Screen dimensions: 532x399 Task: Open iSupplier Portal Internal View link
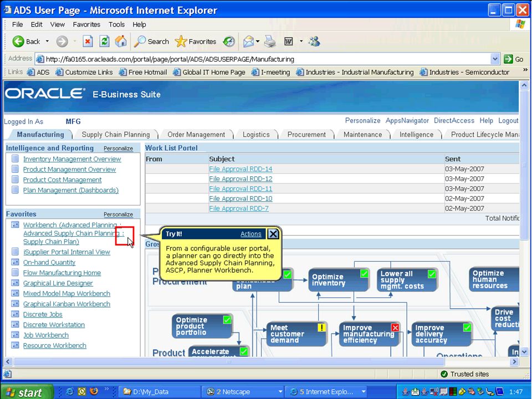click(x=66, y=252)
